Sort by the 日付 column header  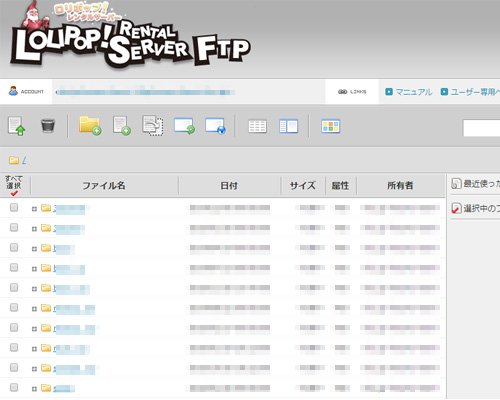229,186
